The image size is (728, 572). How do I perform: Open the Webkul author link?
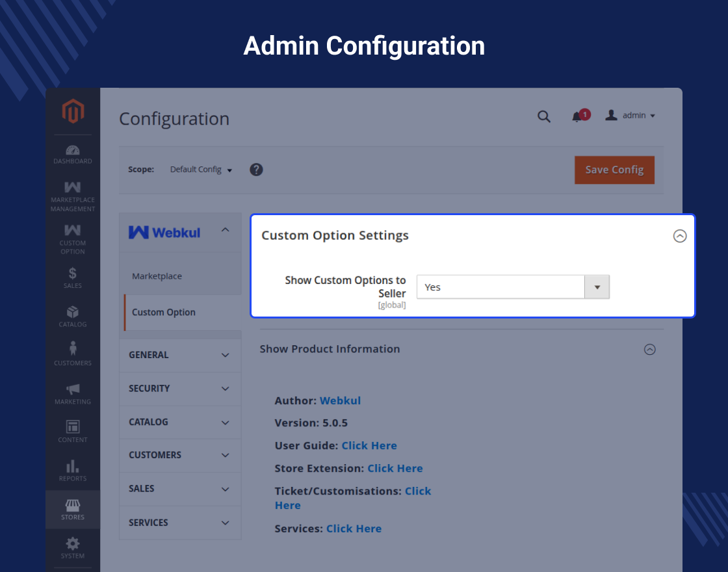(341, 400)
